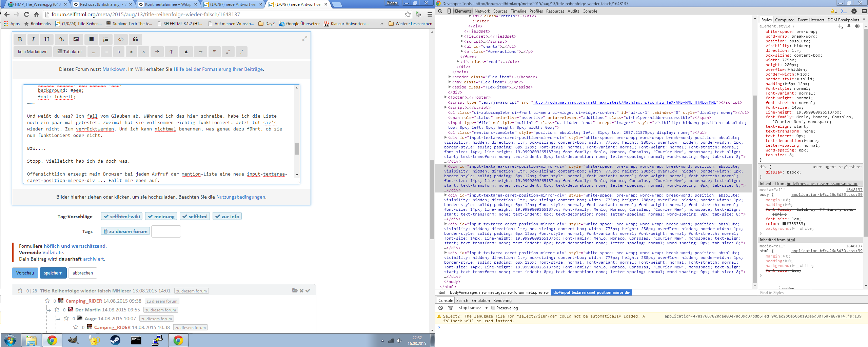Mark thread as read with the checkmark icon
This screenshot has height=347, width=868.
308,290
